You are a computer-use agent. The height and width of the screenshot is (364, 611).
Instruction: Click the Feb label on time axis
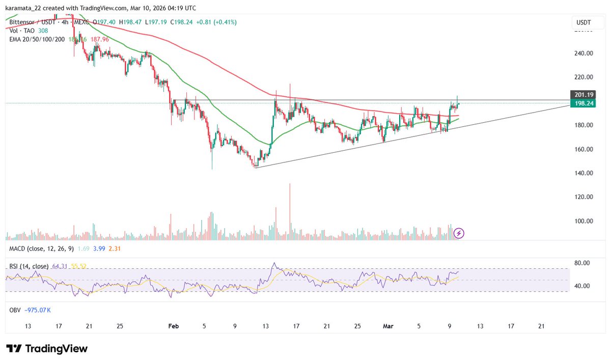tap(174, 326)
